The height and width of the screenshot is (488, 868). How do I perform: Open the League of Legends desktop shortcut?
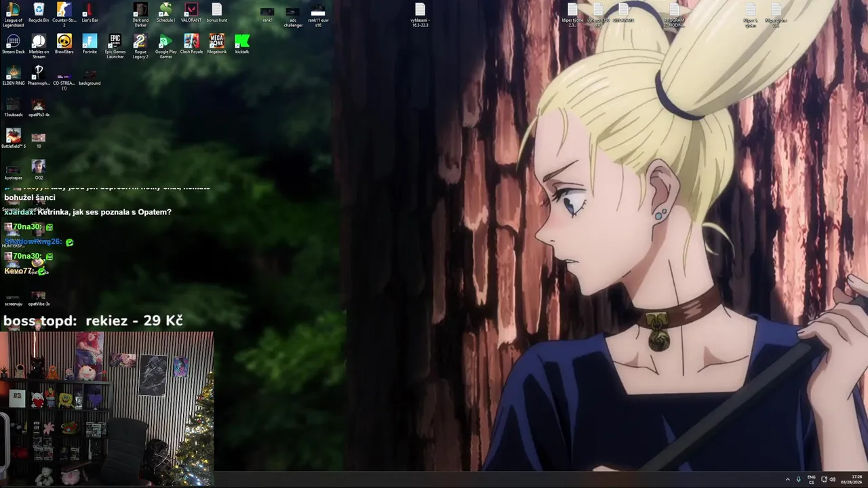pyautogui.click(x=13, y=14)
